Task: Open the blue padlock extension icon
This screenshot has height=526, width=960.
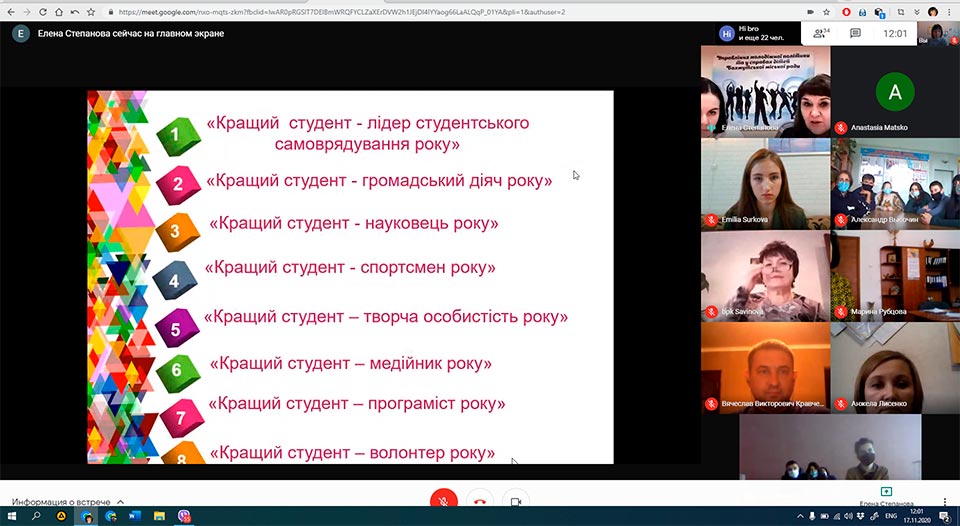Action: click(x=863, y=12)
